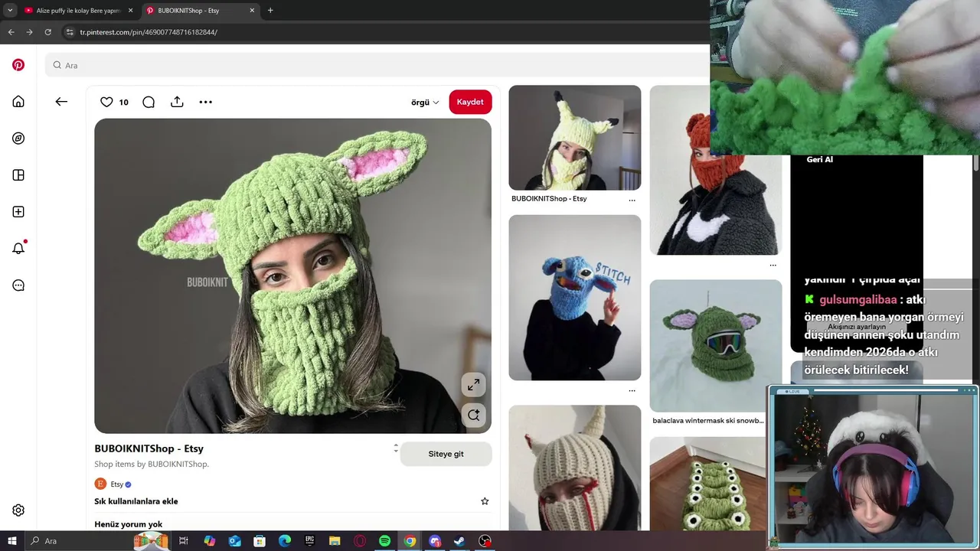This screenshot has width=980, height=551.
Task: Open three-dot menu under Stitch balaclava pin
Action: (632, 390)
